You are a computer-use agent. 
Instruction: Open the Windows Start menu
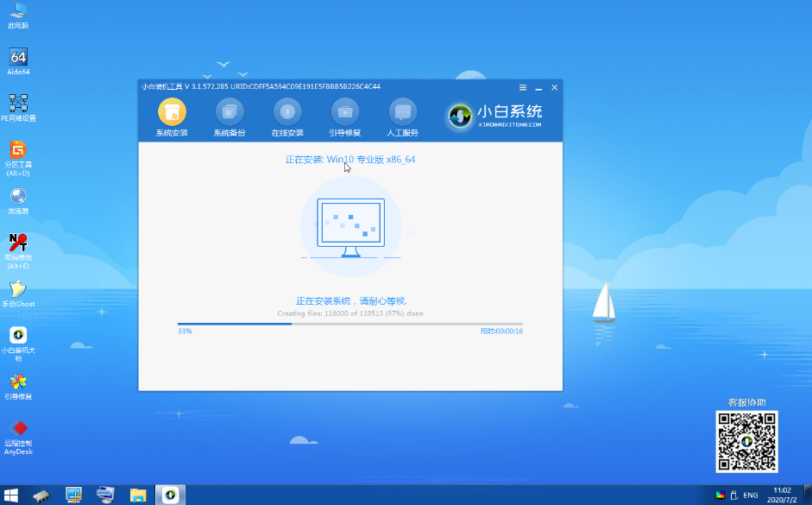10,495
